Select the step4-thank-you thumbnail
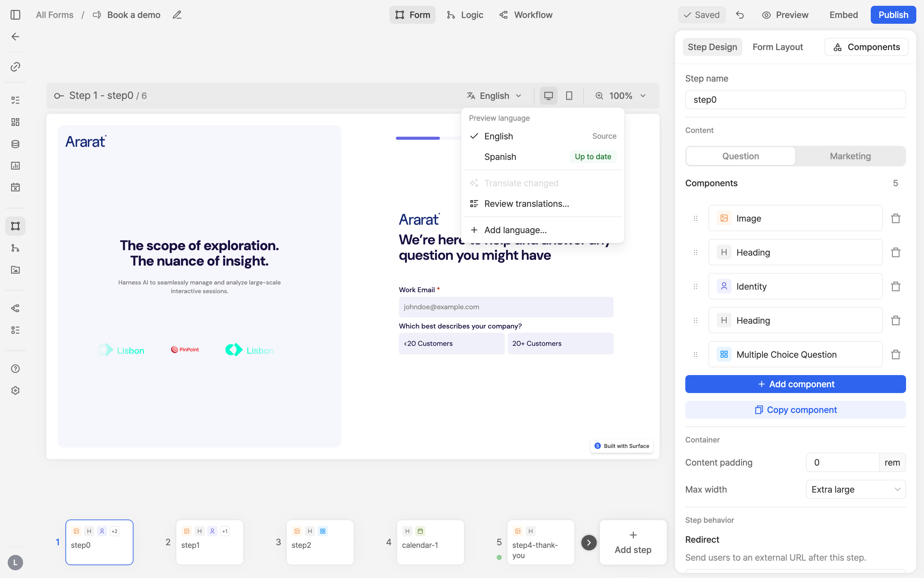 [541, 542]
